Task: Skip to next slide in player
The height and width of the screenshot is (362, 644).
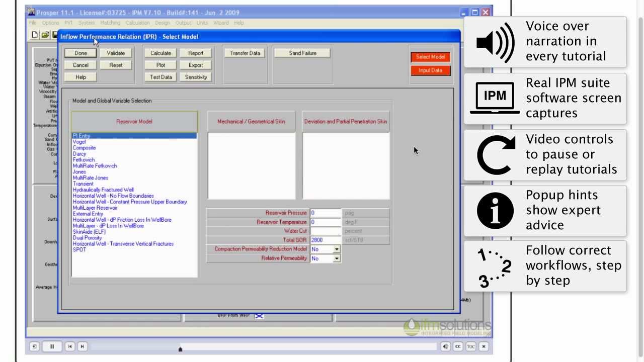Action: (83, 346)
